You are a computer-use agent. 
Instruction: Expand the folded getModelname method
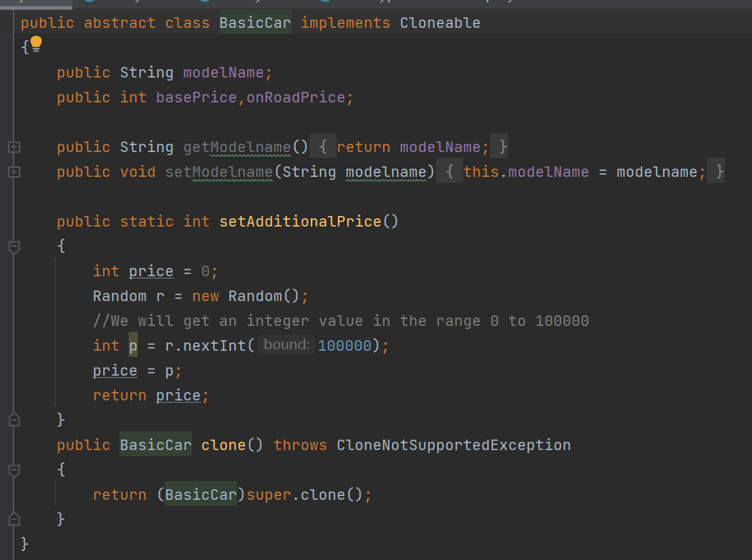coord(14,147)
